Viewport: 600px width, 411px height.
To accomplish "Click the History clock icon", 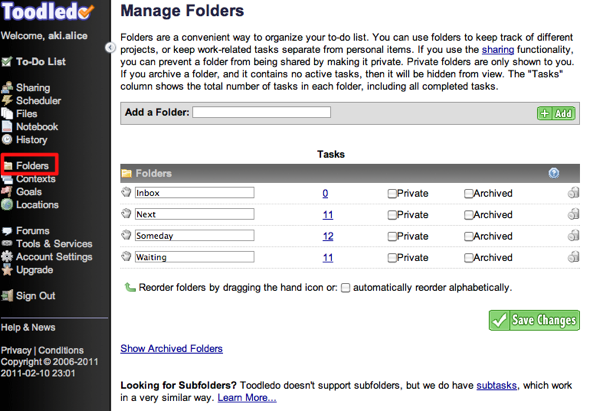I will click(7, 140).
